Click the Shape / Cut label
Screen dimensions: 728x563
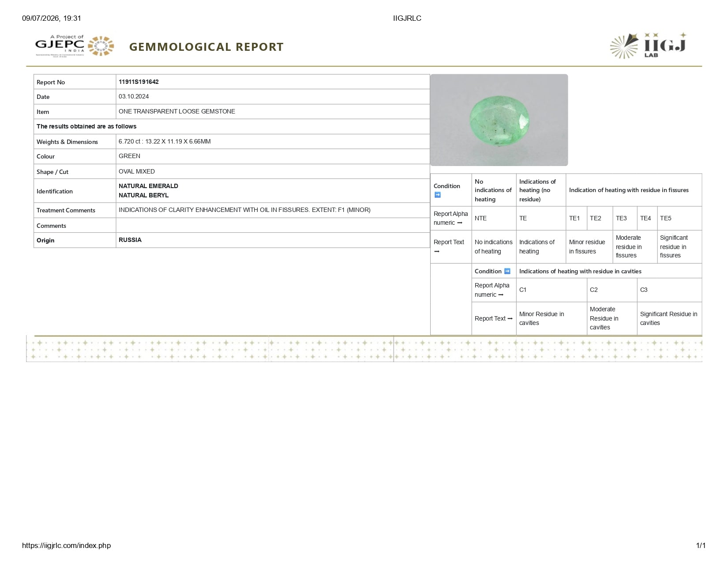pos(53,172)
